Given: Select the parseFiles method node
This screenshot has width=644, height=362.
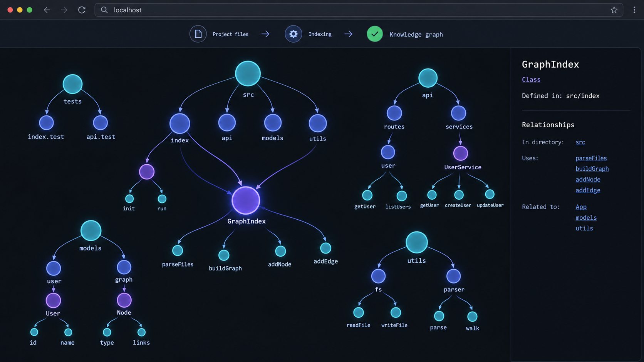Looking at the screenshot, I should [178, 250].
